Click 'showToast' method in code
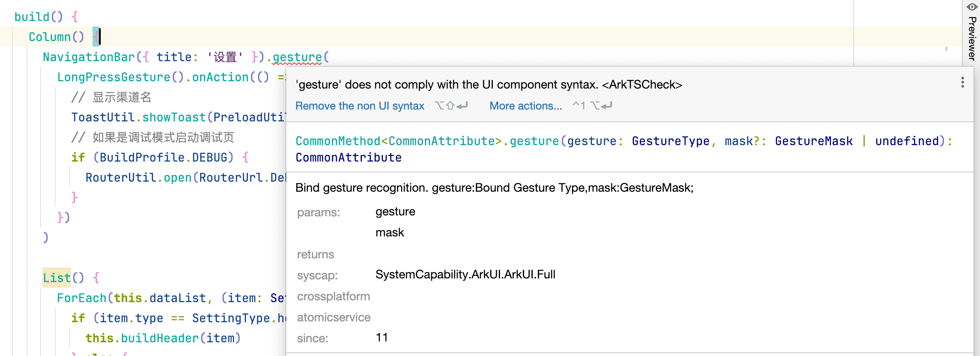 tap(174, 117)
